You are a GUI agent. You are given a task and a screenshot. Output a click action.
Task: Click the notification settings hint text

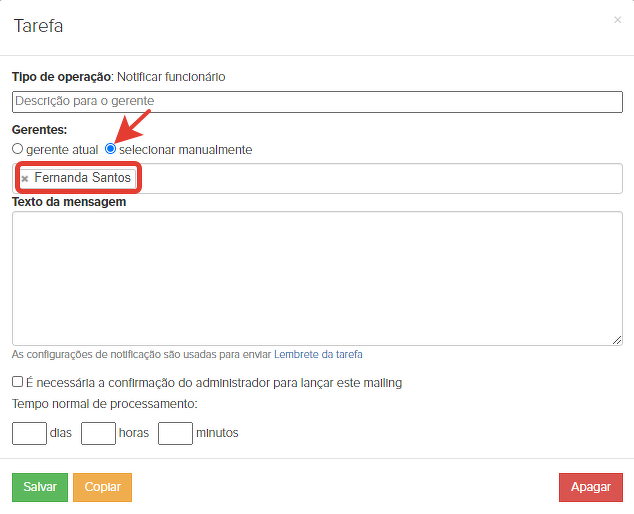(187, 354)
